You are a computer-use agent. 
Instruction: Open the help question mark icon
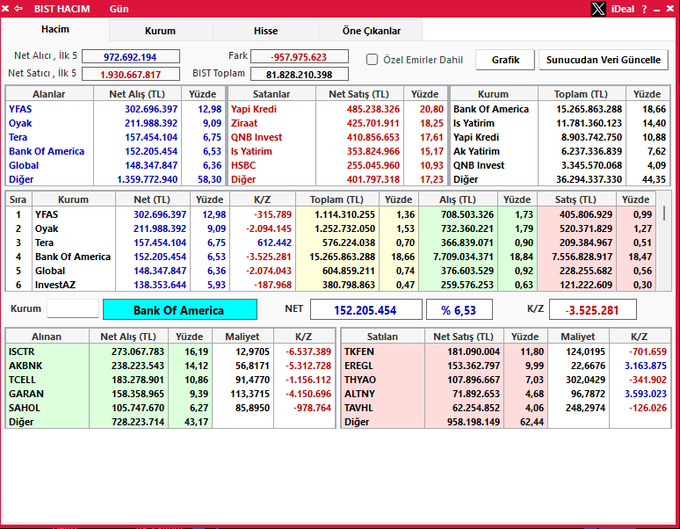click(x=644, y=9)
